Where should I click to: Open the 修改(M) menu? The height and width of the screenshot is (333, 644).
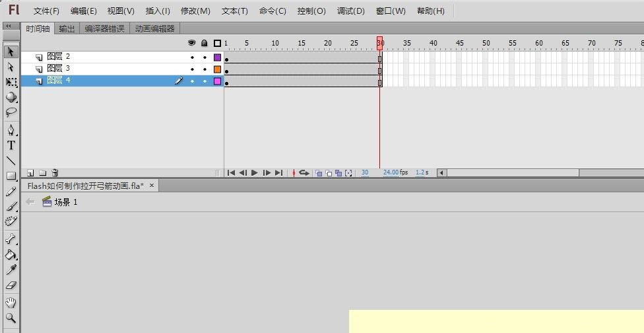tap(195, 11)
